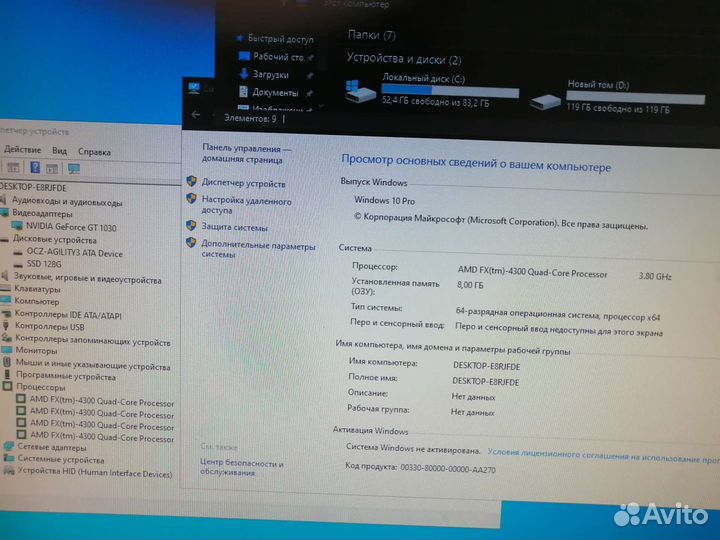Select the first AMD FX(tm)-4300 processor entry
720x540 pixels.
click(101, 401)
